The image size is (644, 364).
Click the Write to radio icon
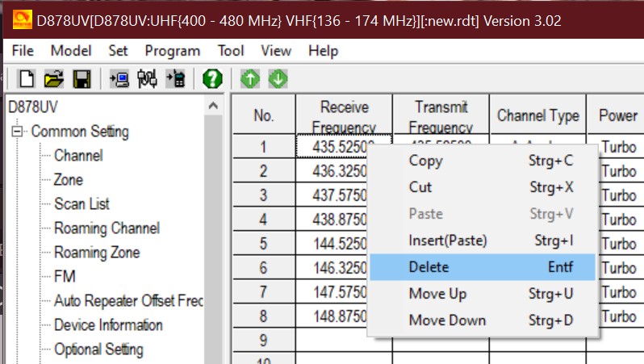175,78
